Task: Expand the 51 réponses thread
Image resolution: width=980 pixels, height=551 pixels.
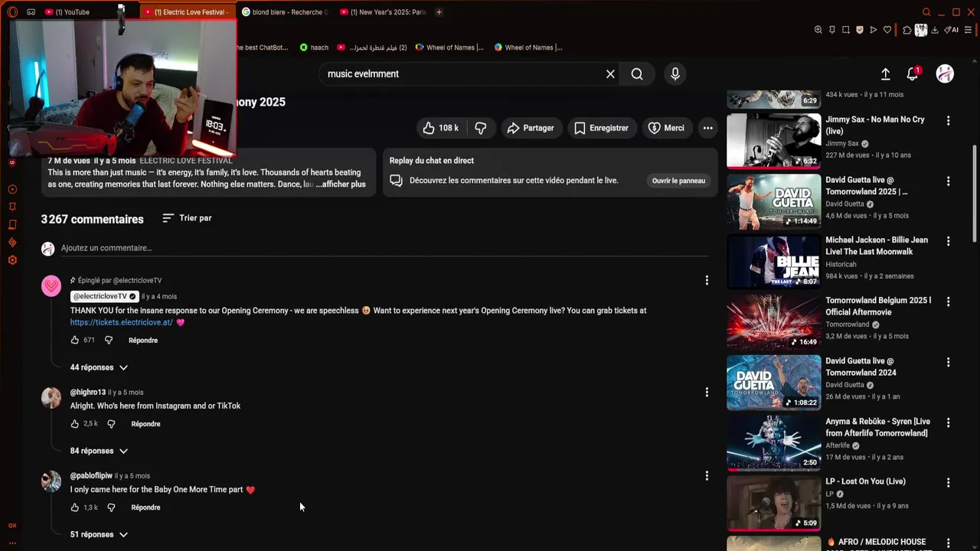Action: (99, 535)
